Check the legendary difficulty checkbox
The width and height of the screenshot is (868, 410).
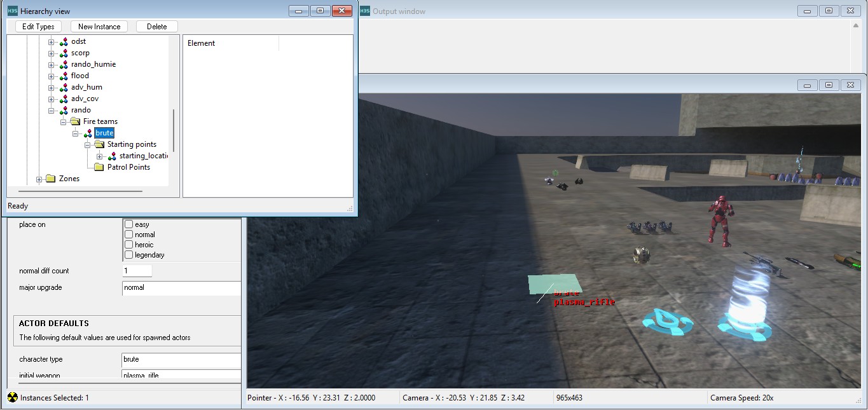click(129, 255)
